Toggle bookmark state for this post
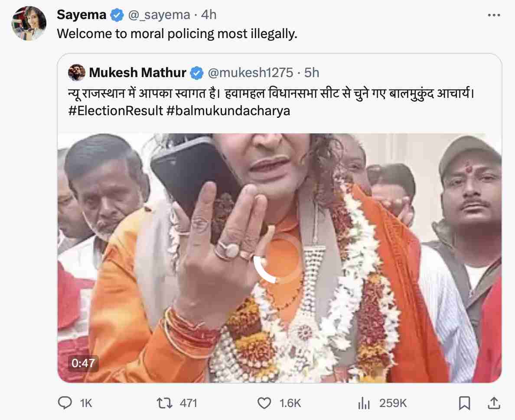The width and height of the screenshot is (515, 420). pyautogui.click(x=465, y=403)
